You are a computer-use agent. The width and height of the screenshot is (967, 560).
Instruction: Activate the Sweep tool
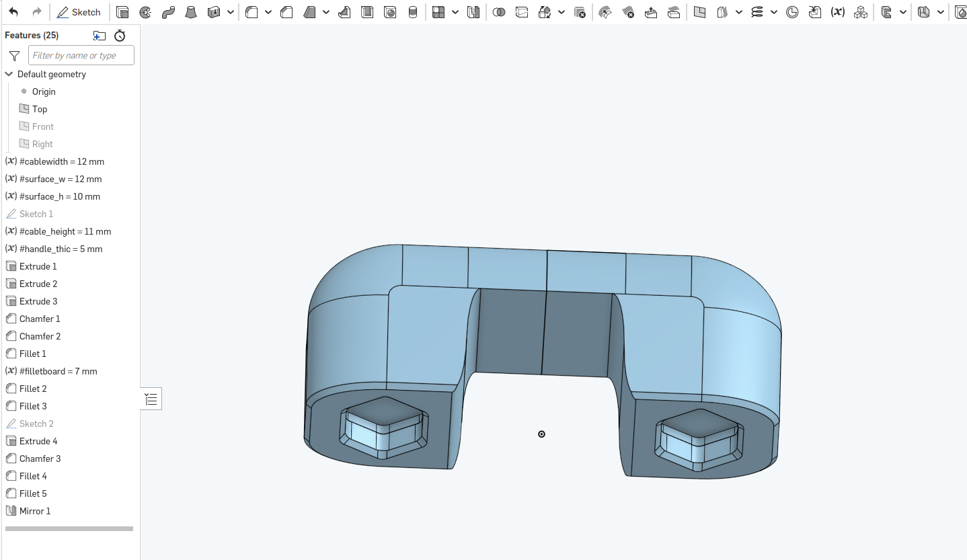coord(168,12)
